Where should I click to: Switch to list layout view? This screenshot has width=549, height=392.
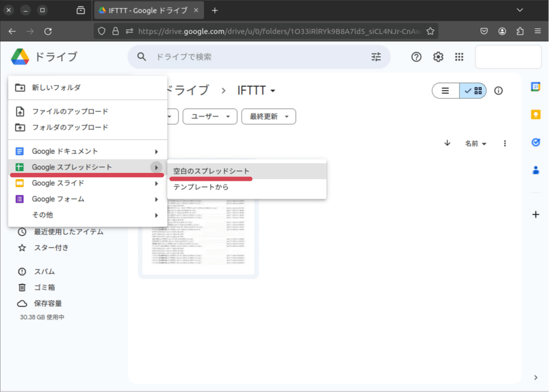pyautogui.click(x=446, y=91)
